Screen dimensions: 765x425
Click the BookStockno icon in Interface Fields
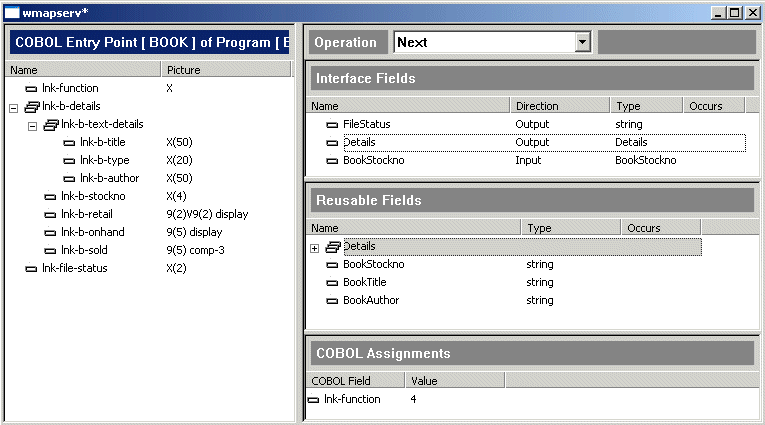(x=332, y=160)
